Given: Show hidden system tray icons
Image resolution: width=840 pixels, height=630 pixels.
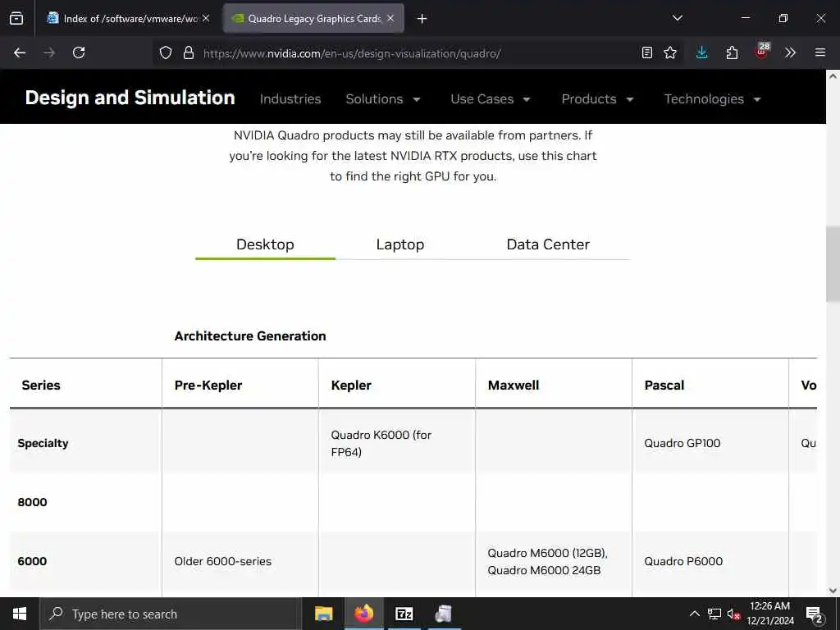Looking at the screenshot, I should pyautogui.click(x=694, y=614).
